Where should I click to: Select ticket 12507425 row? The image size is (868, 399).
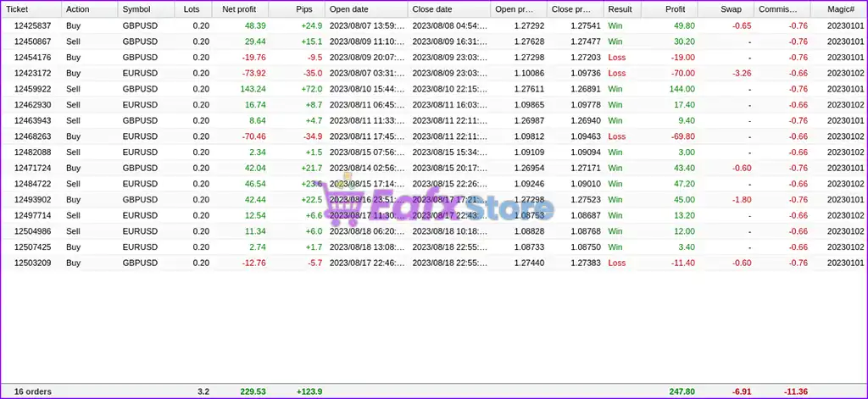point(434,247)
